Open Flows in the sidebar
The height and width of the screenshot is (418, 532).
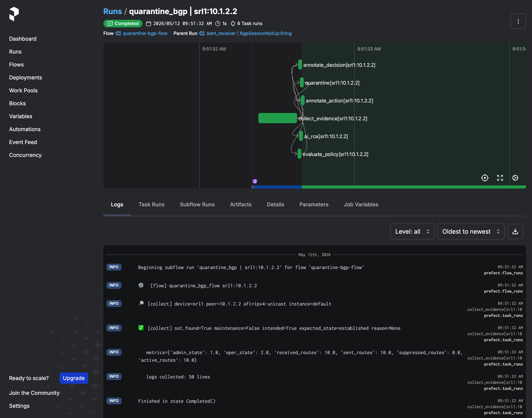pyautogui.click(x=16, y=65)
